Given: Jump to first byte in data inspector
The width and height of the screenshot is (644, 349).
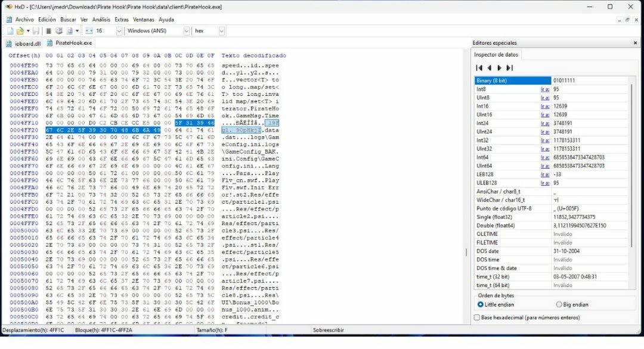Looking at the screenshot, I should (479, 68).
